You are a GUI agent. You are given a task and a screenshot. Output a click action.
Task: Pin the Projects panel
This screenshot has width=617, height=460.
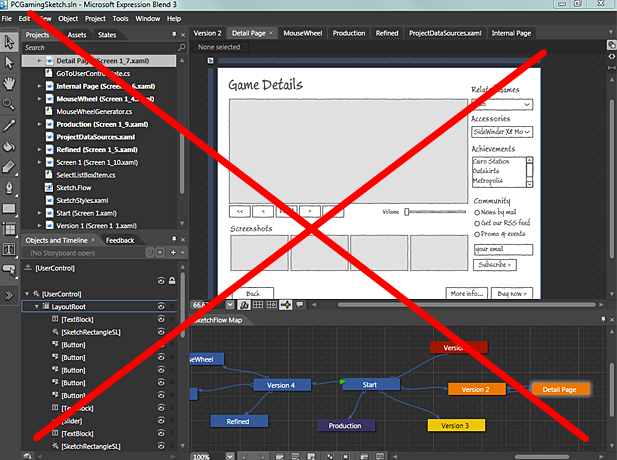(174, 35)
